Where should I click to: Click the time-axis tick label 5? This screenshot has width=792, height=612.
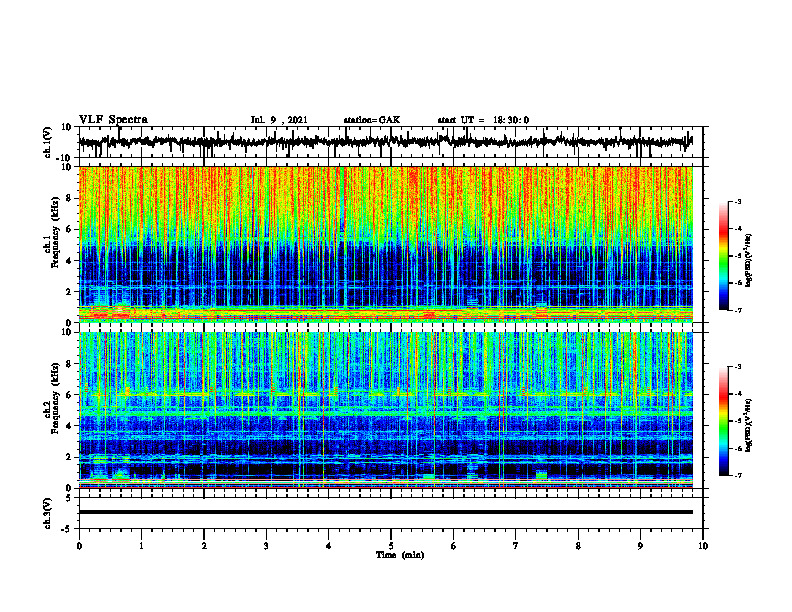(x=391, y=546)
